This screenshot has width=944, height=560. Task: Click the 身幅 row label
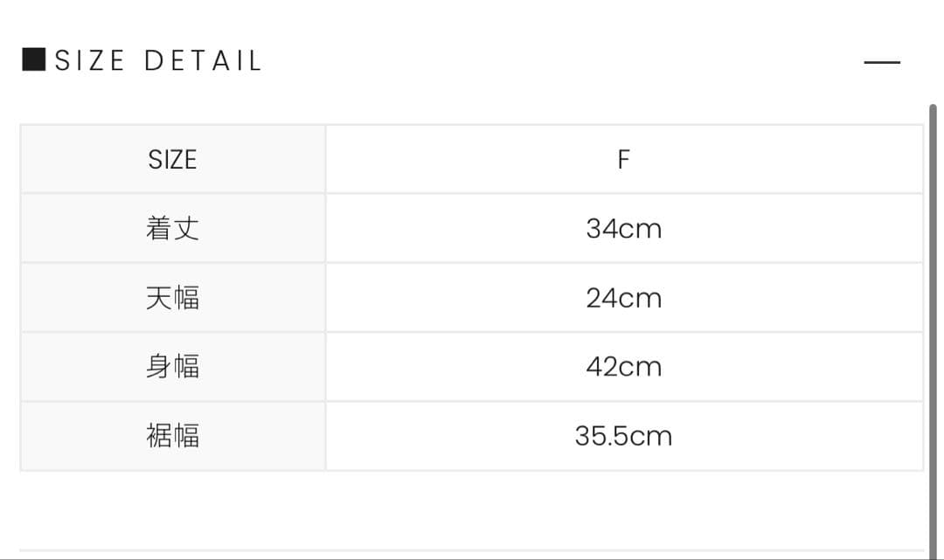[172, 367]
